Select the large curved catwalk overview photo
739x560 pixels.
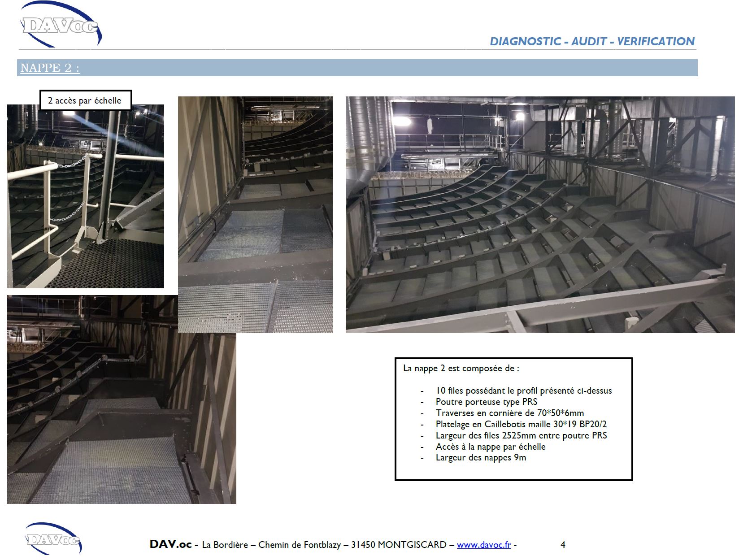(540, 214)
